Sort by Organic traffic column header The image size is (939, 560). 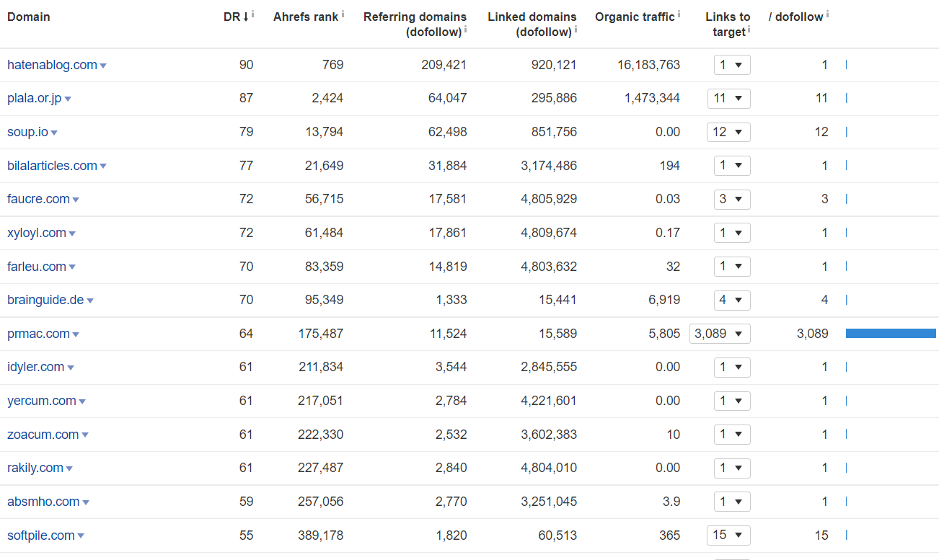coord(635,17)
